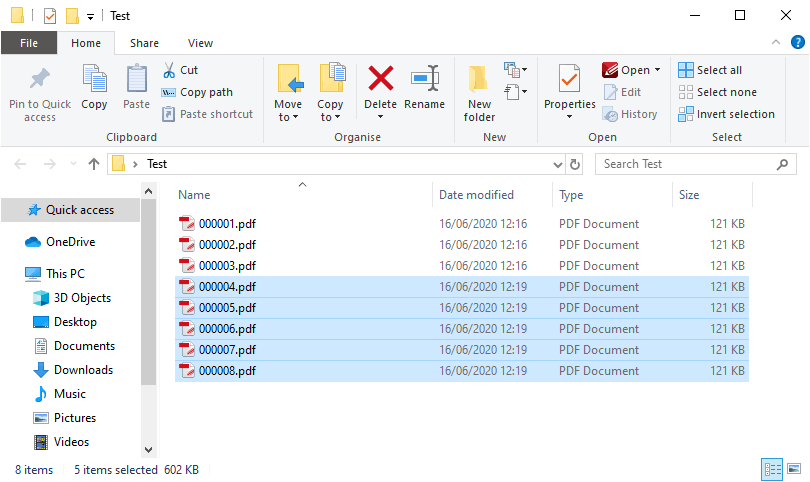Go forward with the right arrow
810x482 pixels.
[50, 164]
